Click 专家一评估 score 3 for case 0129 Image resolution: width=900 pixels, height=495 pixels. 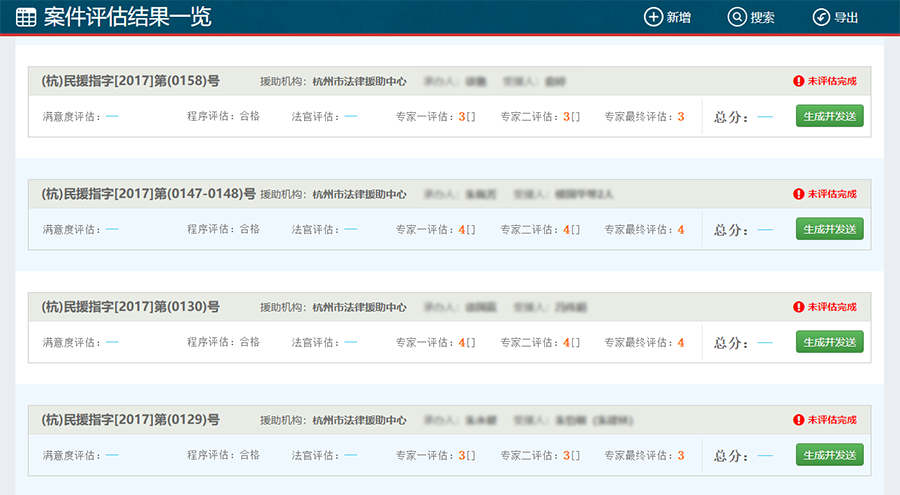tap(461, 455)
